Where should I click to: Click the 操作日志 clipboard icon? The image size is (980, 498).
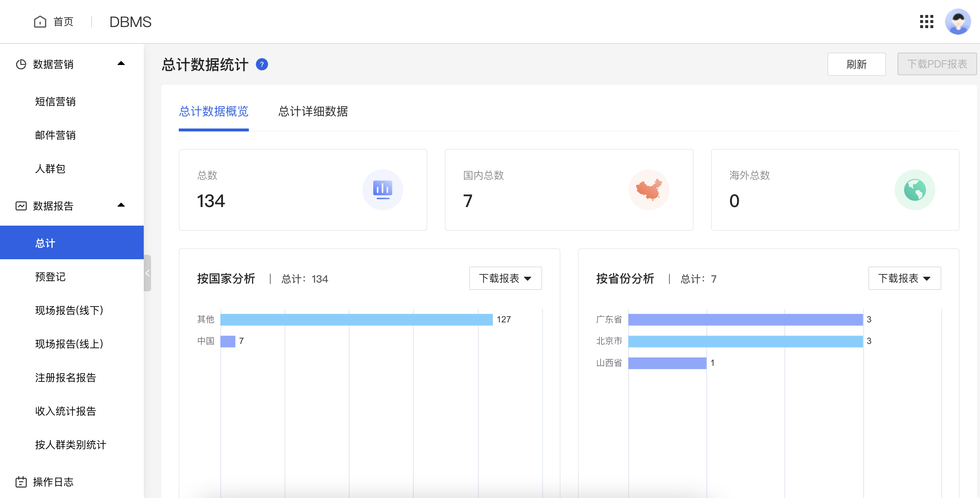(x=21, y=482)
